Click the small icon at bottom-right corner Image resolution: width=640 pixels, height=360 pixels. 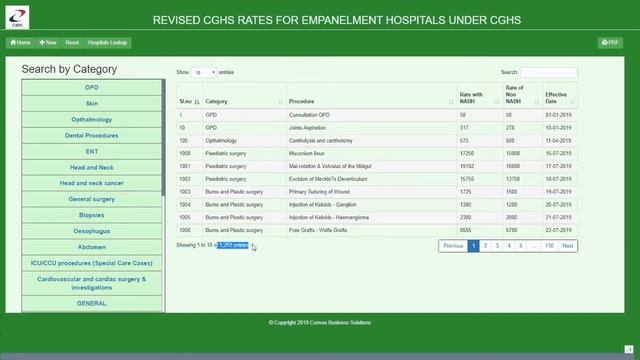coord(629,349)
